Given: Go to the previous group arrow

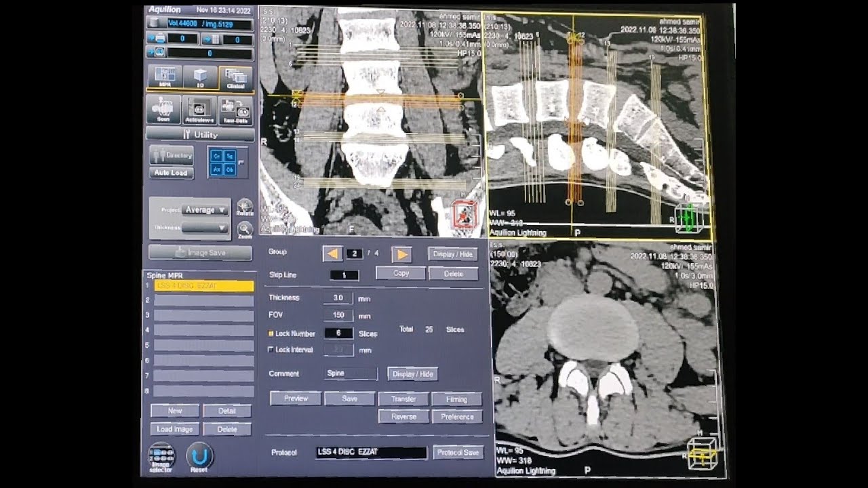Looking at the screenshot, I should (332, 253).
